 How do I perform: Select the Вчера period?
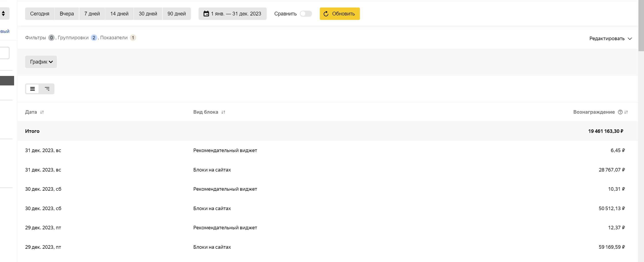click(x=67, y=13)
